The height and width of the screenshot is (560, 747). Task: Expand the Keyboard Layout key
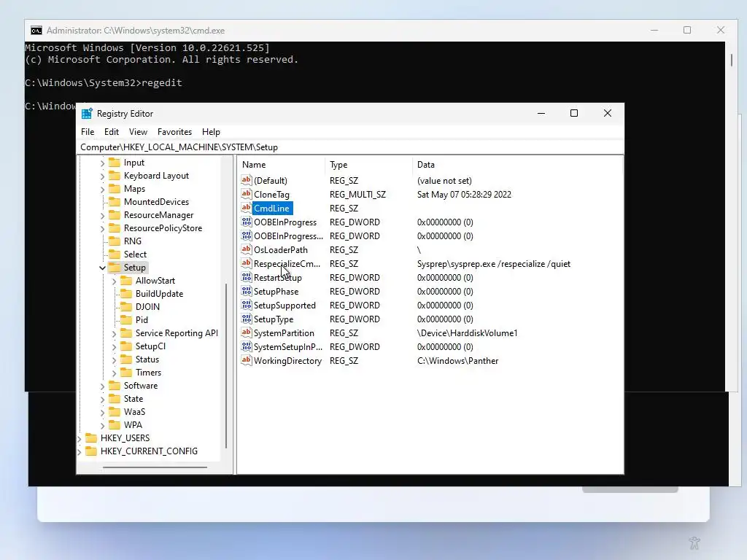click(102, 176)
